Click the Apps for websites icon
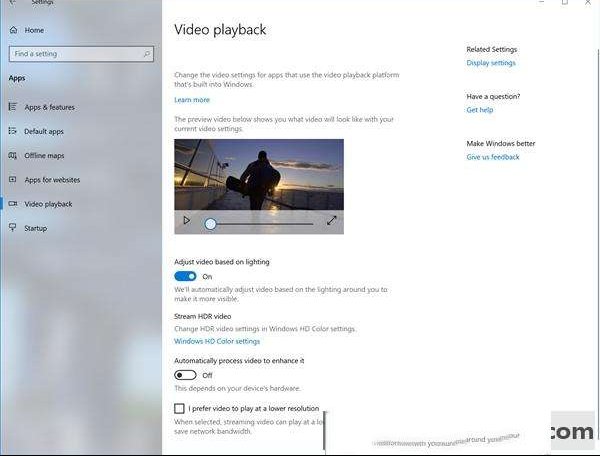The width and height of the screenshot is (600, 456). point(13,179)
